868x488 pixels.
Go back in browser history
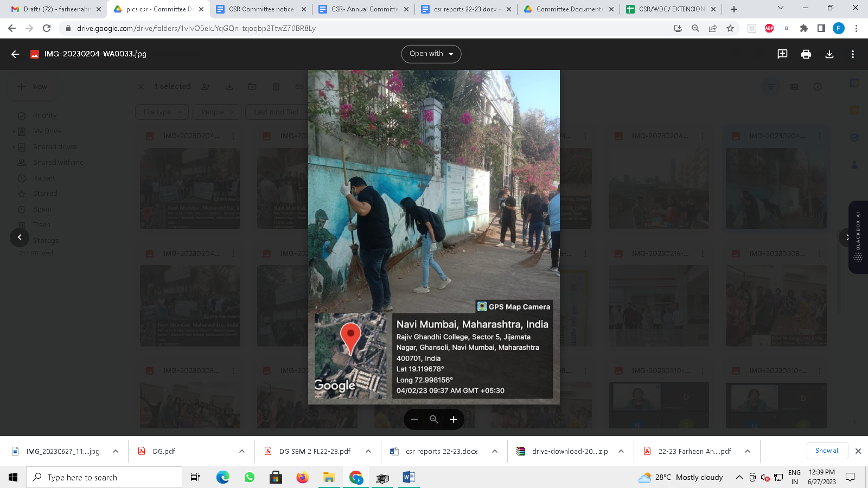(x=12, y=28)
